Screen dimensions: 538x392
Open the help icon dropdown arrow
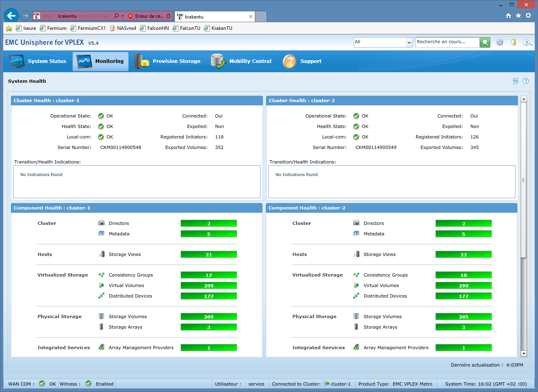(x=531, y=44)
